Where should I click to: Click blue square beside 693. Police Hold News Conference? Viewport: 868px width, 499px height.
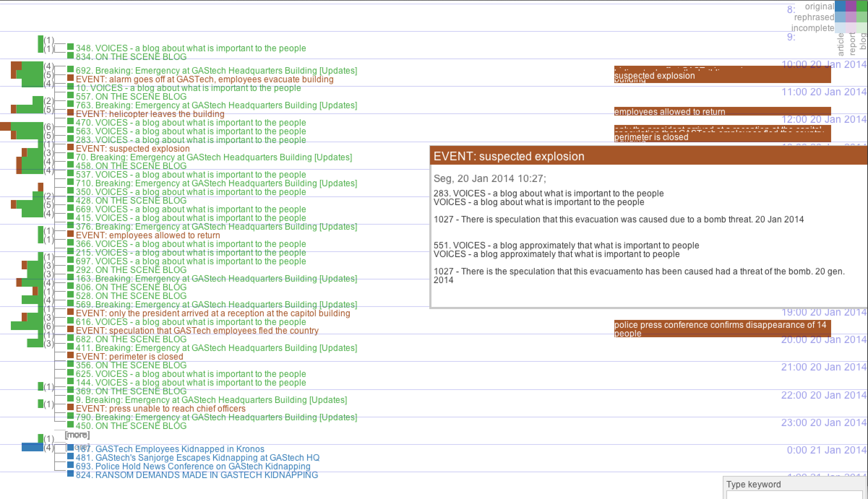click(70, 465)
